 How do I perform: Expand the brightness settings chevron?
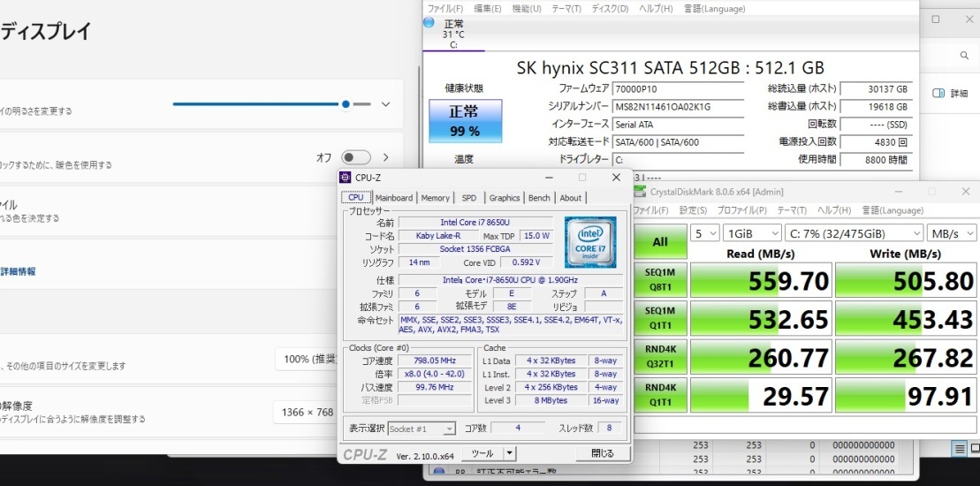[385, 104]
